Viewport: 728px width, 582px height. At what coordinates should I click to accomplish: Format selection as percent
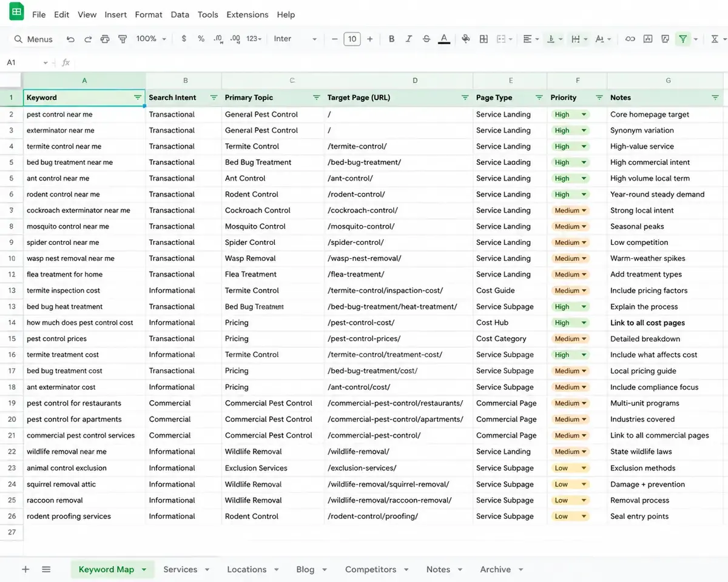pos(201,39)
